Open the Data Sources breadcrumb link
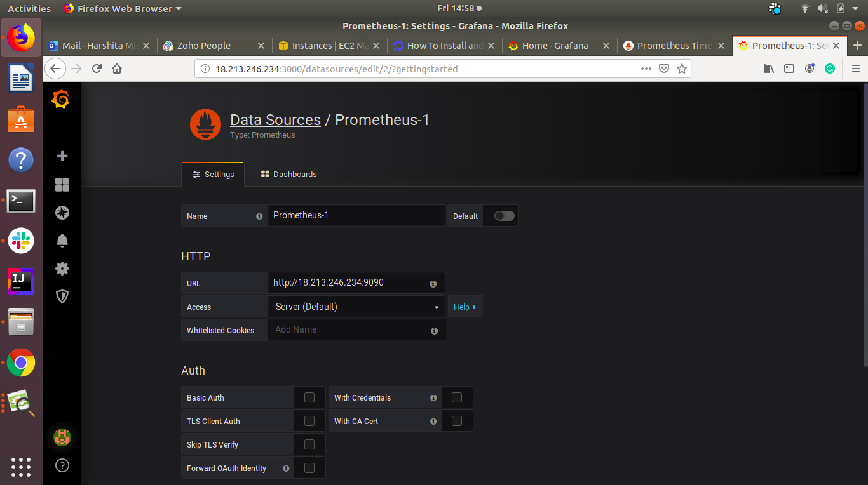Viewport: 868px width, 485px height. point(275,120)
